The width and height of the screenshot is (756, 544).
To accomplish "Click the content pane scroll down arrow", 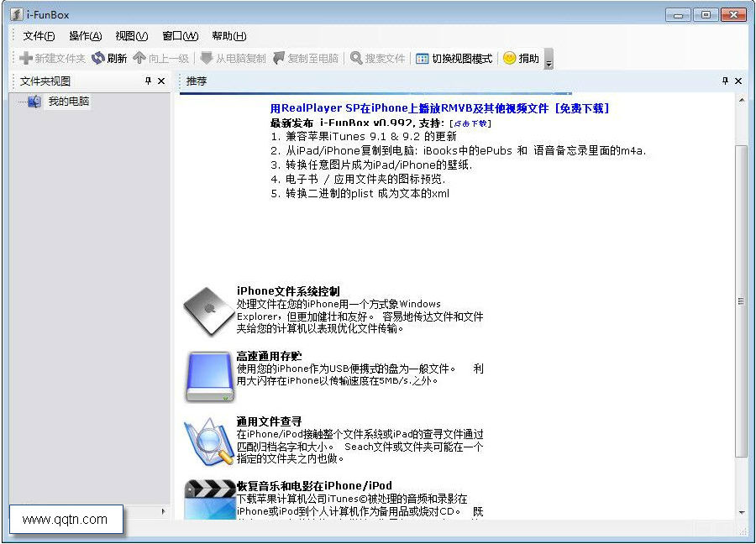I will [x=741, y=512].
